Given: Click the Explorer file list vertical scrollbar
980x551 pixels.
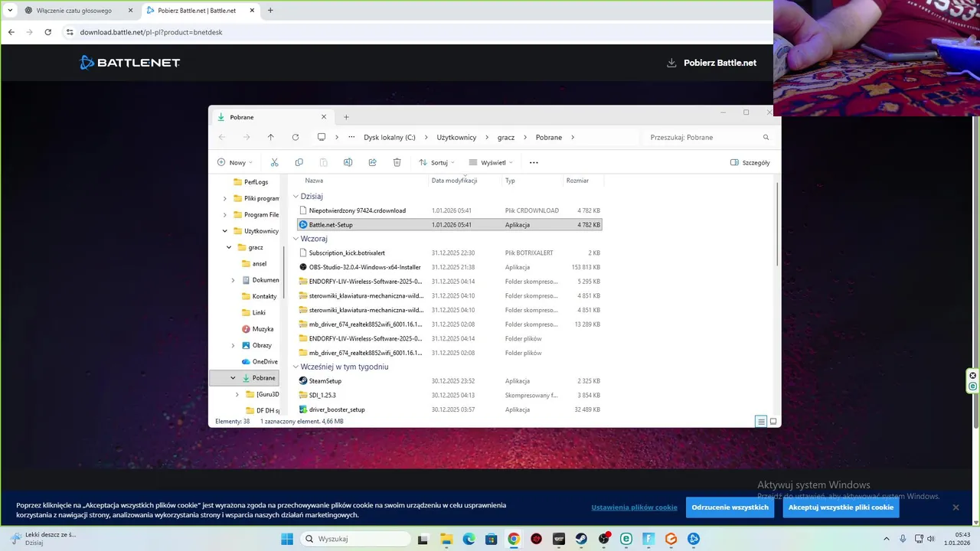Looking at the screenshot, I should point(777,223).
